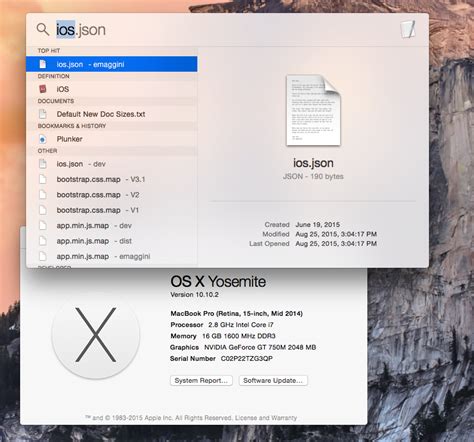474x442 pixels.
Task: Click Version 10.10.2 in About This Mac
Action: [194, 295]
